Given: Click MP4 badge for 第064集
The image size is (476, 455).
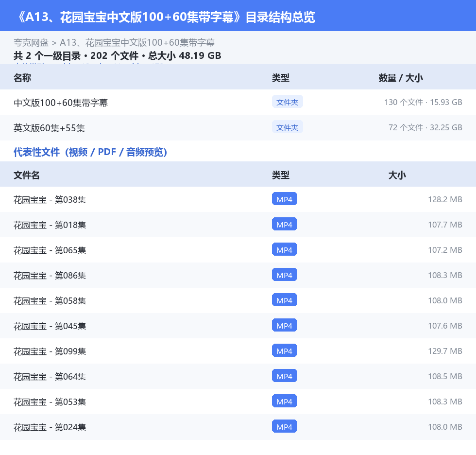Looking at the screenshot, I should pyautogui.click(x=285, y=376).
